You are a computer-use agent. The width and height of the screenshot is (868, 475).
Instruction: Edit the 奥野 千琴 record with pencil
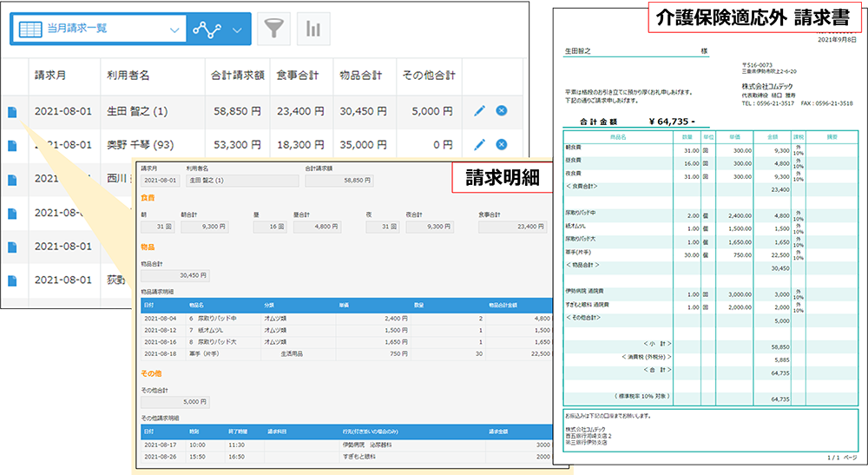pos(480,144)
